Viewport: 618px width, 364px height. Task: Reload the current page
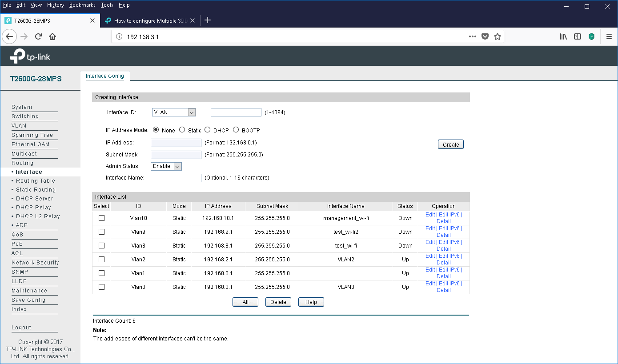[x=38, y=36]
